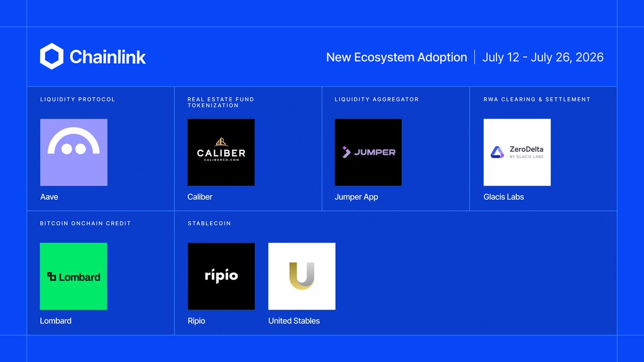Click the 'LIQUIDITY AGGREGATOR' category label
Viewport: 644px width, 362px height.
377,99
